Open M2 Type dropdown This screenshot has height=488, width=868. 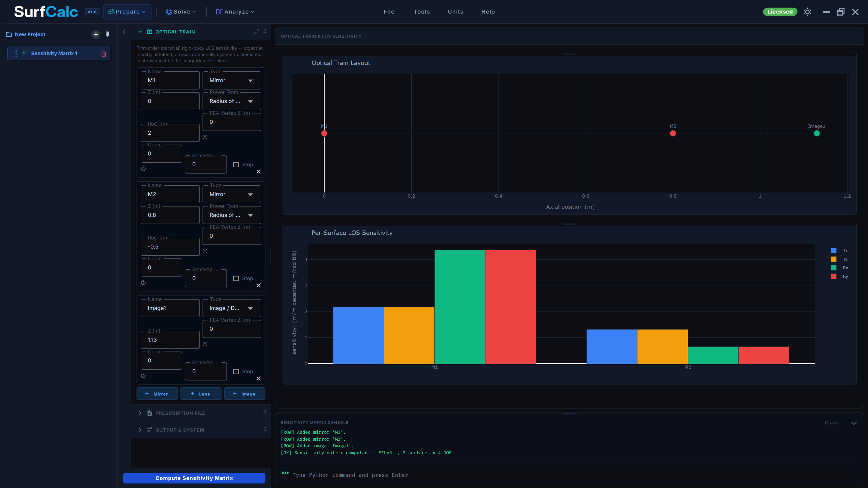[232, 194]
